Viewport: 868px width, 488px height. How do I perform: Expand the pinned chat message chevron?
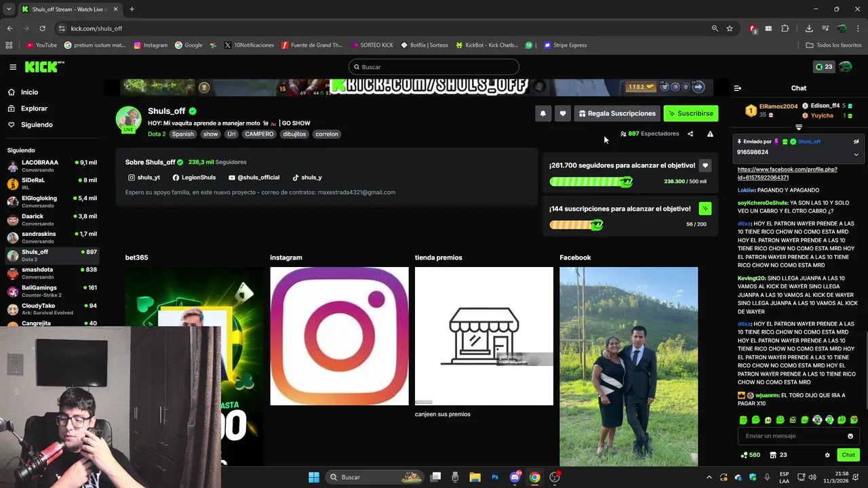[856, 155]
